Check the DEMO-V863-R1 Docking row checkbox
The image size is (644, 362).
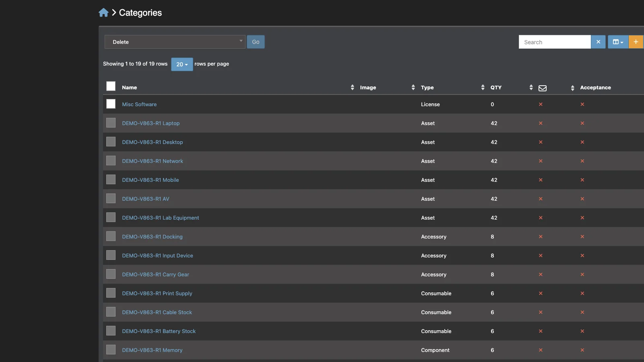pyautogui.click(x=111, y=236)
